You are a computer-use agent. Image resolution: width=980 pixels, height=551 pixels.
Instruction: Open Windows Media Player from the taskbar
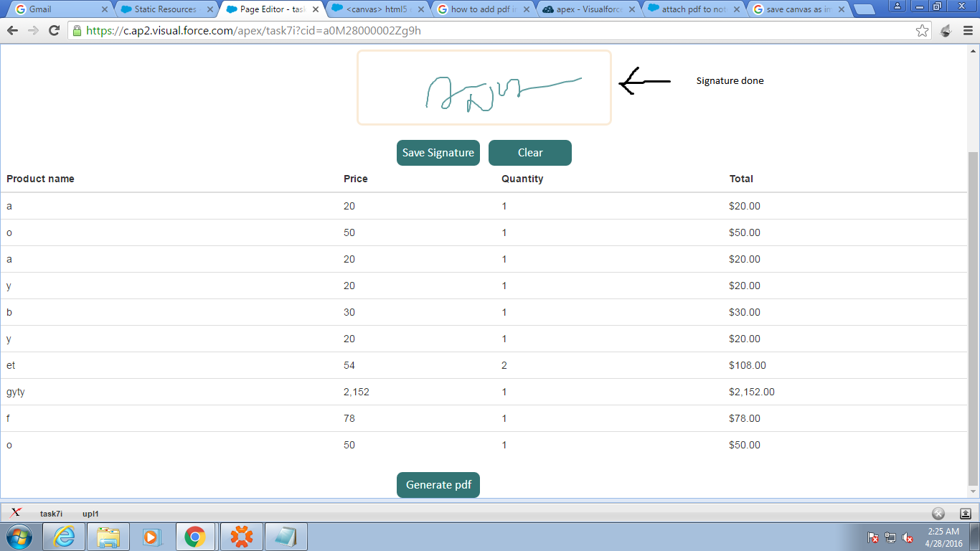click(x=151, y=536)
